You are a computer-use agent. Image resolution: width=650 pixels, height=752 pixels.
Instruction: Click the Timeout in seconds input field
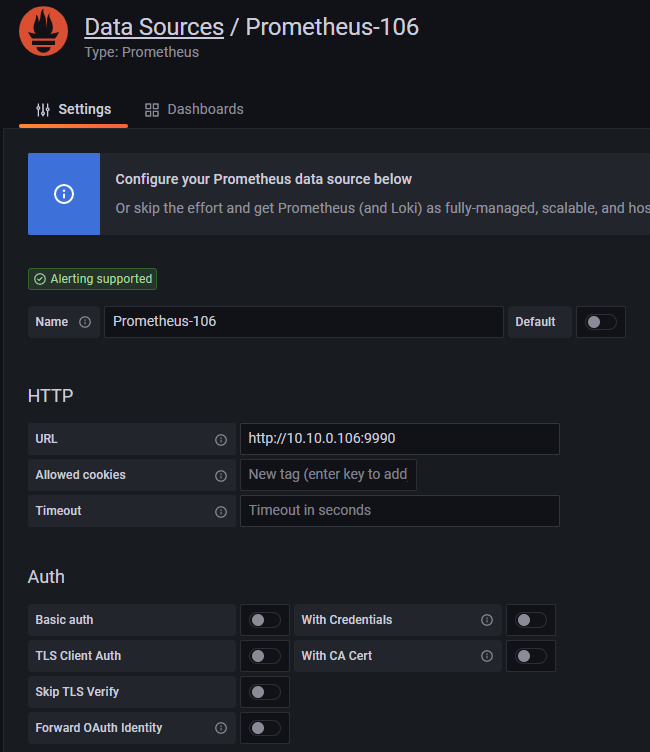(400, 511)
